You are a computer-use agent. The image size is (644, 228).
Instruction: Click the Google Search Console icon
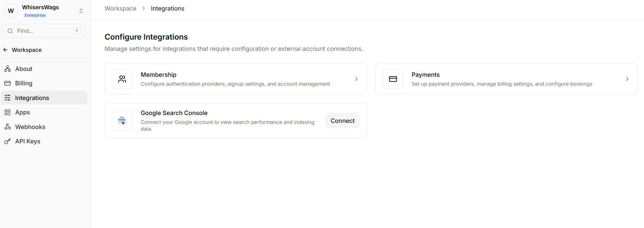[122, 120]
